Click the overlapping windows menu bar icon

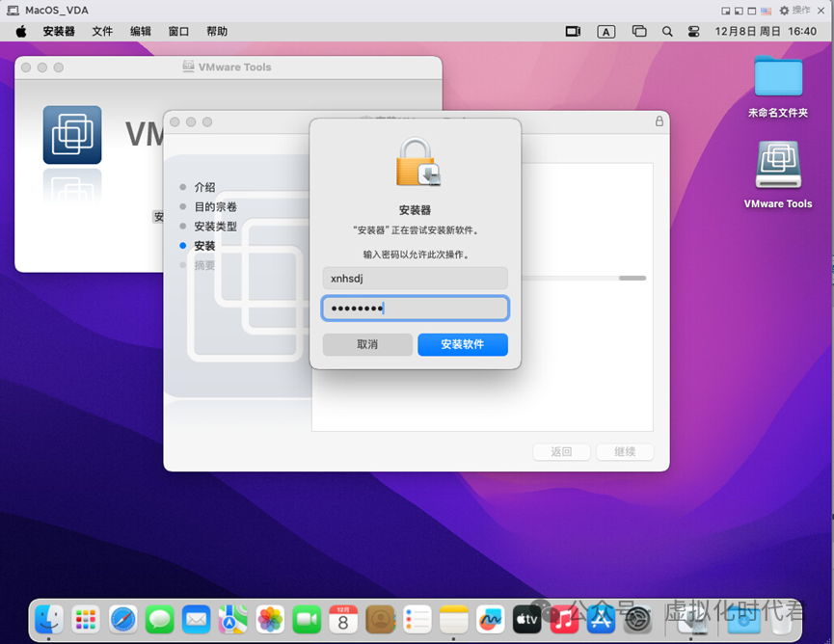click(x=639, y=32)
